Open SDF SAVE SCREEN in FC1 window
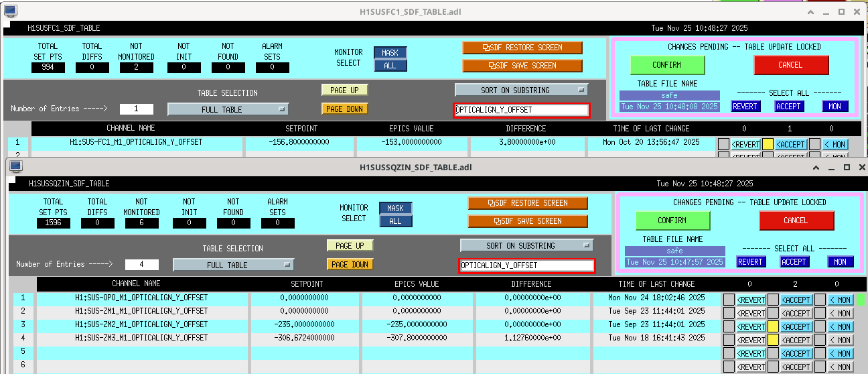The height and width of the screenshot is (374, 868). (522, 66)
